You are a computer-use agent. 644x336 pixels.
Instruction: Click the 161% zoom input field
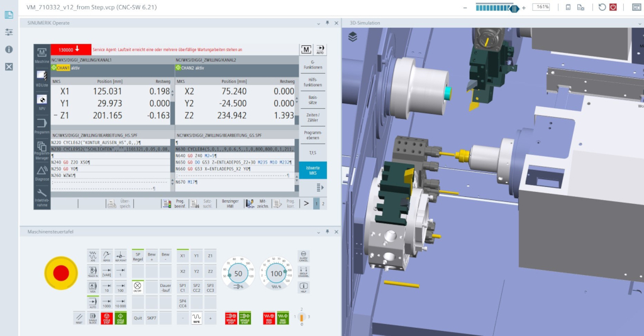pos(541,7)
